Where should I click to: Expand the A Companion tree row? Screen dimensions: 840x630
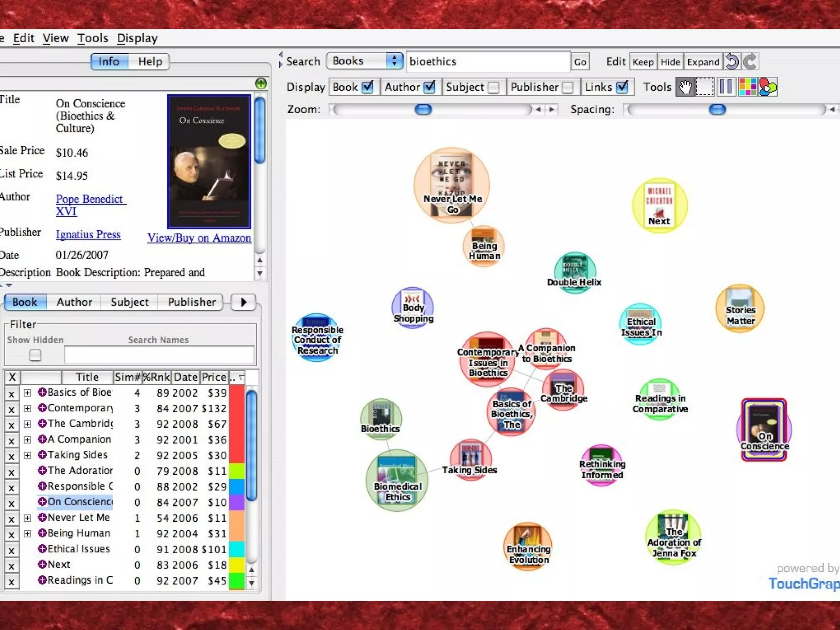click(x=27, y=440)
